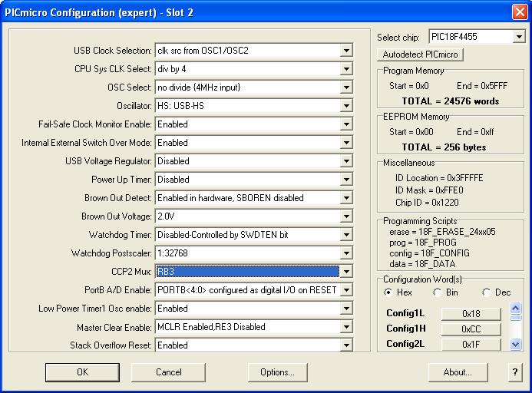Click configuration words scroll up arrow

515,308
